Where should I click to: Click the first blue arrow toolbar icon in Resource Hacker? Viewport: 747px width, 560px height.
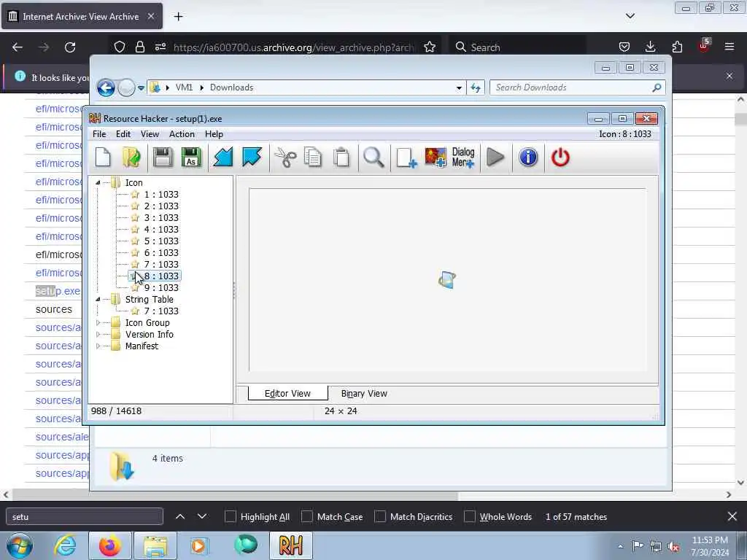(x=222, y=157)
